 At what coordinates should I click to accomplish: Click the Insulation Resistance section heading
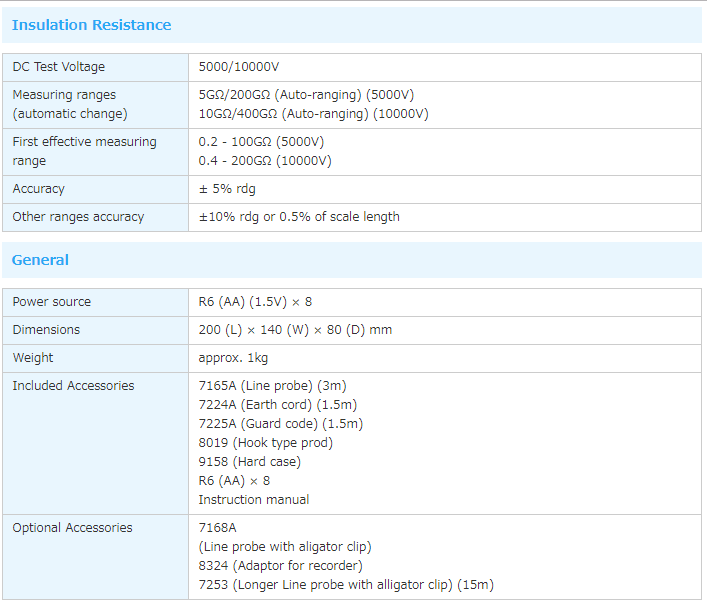pyautogui.click(x=91, y=25)
